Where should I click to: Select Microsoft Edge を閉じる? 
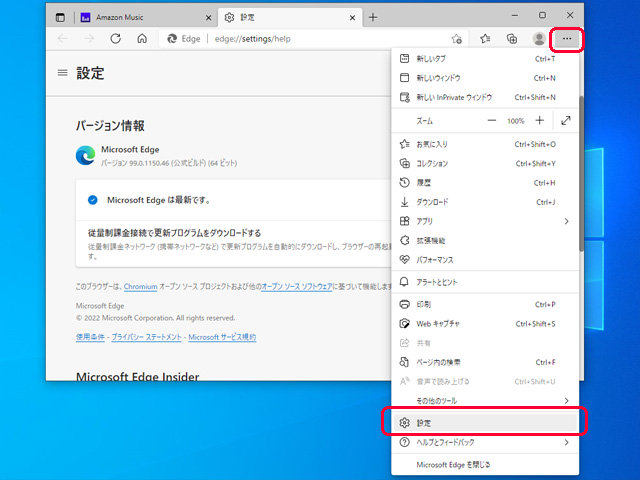click(485, 464)
